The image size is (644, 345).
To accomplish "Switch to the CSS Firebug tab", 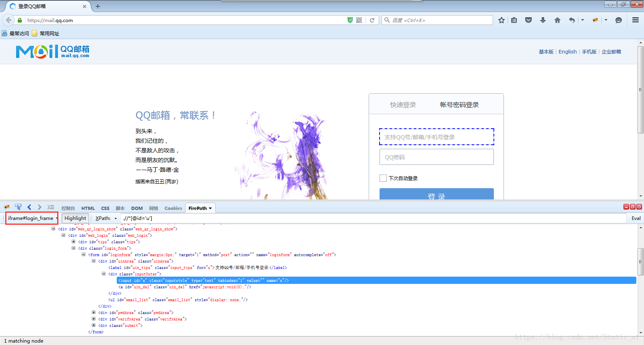I will [105, 208].
